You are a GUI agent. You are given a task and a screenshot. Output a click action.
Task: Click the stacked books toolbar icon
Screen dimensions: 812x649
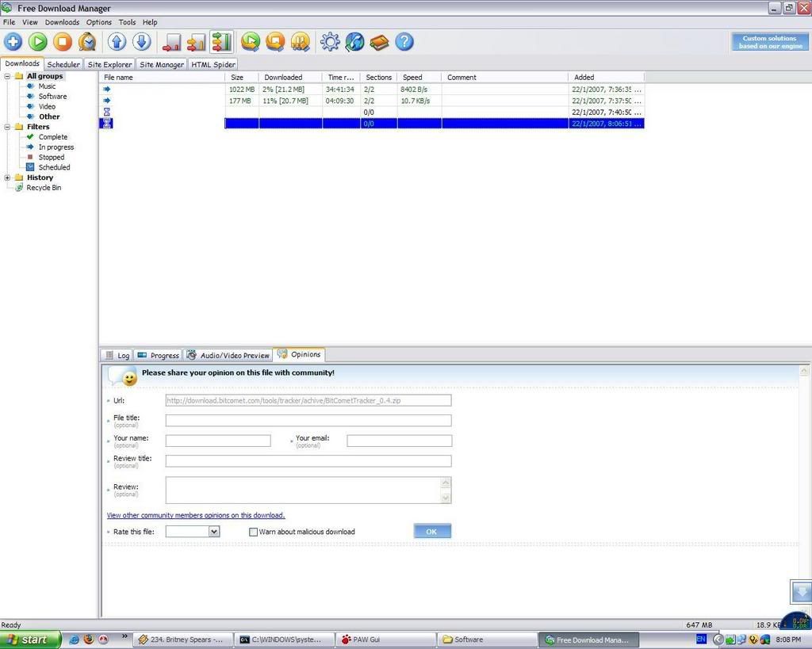point(379,42)
